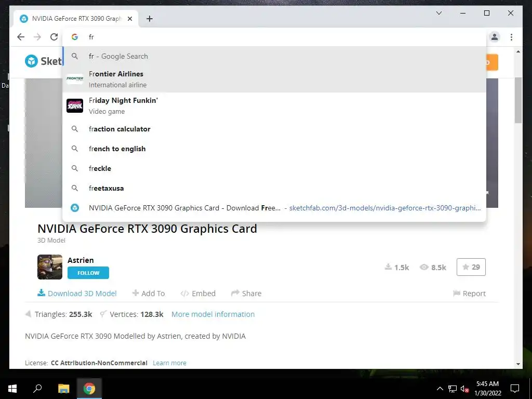Click the Sketchfab logo
Viewport: 532px width, 399px height.
(44, 61)
